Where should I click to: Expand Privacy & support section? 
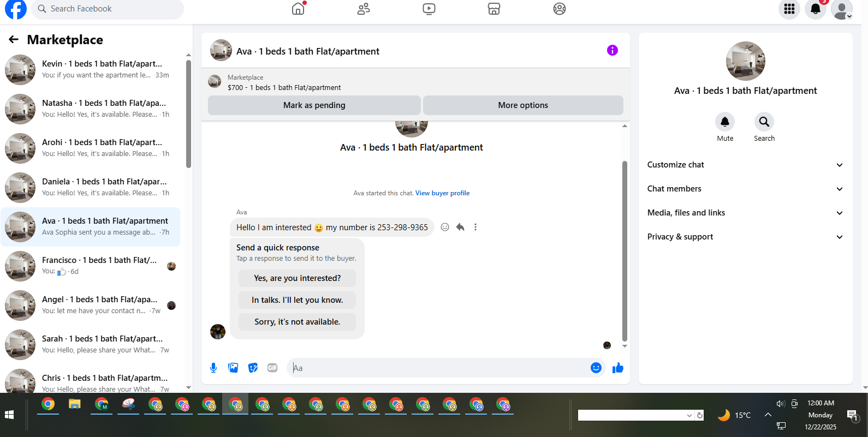point(745,237)
